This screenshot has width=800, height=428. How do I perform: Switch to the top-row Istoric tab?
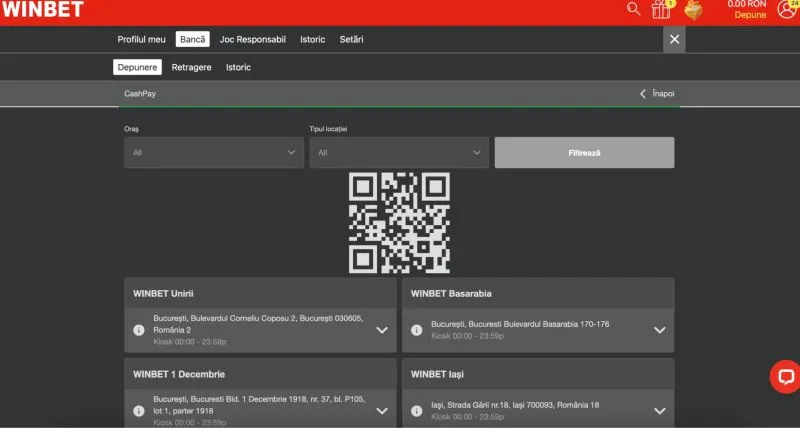312,39
